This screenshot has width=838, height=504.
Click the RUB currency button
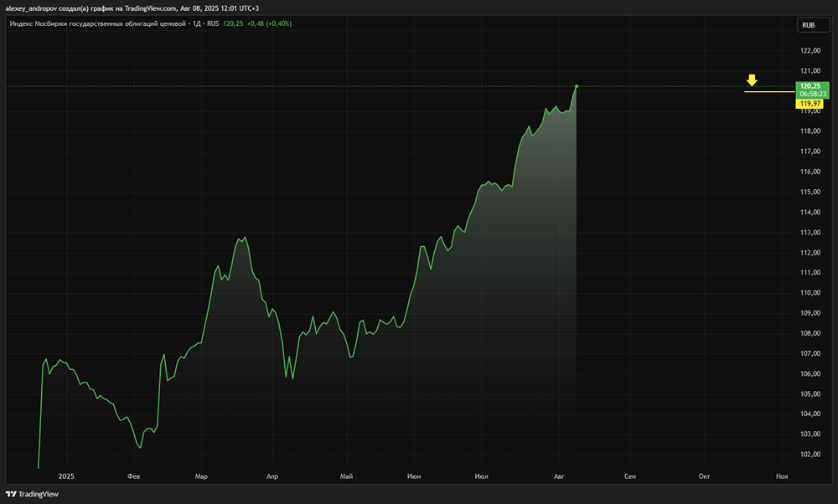point(812,25)
